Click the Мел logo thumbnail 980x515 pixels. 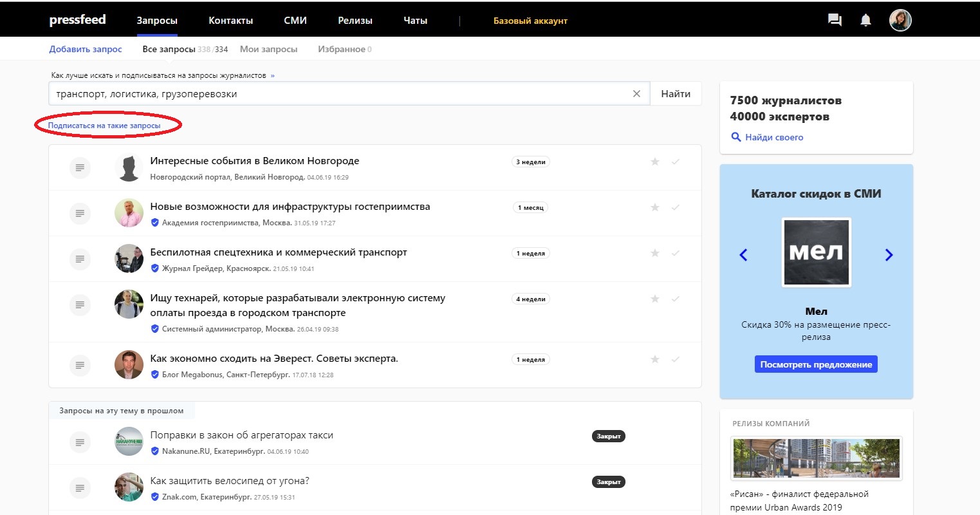point(816,252)
